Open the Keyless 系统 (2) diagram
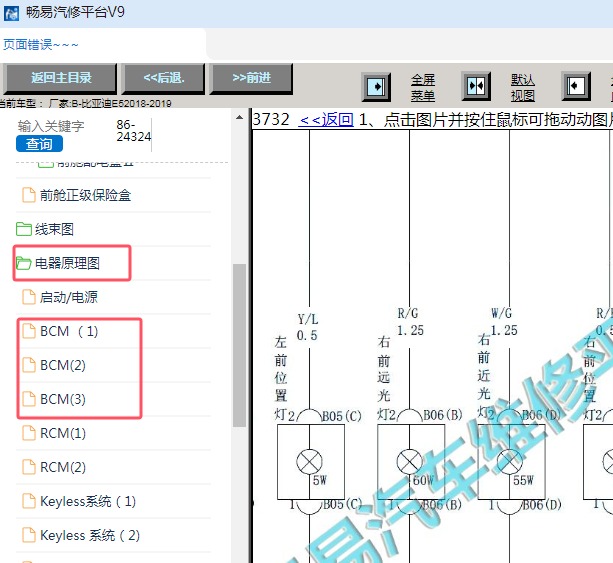Viewport: 613px width, 563px height. click(x=90, y=535)
